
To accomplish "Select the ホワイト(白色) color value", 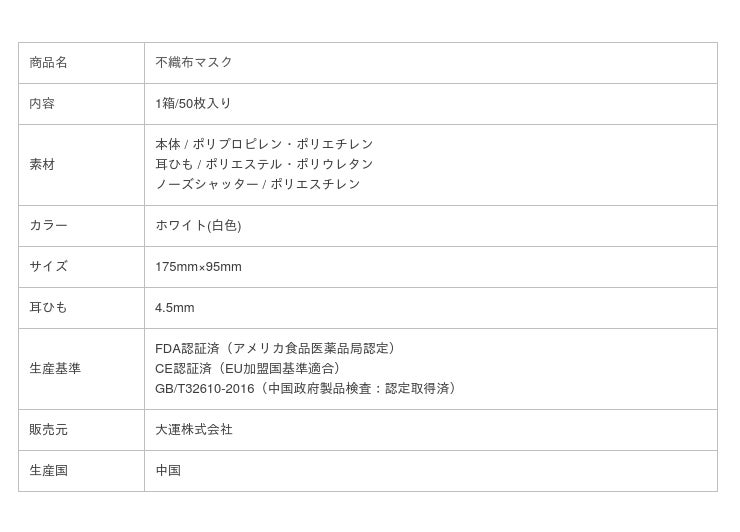I will pyautogui.click(x=198, y=226).
